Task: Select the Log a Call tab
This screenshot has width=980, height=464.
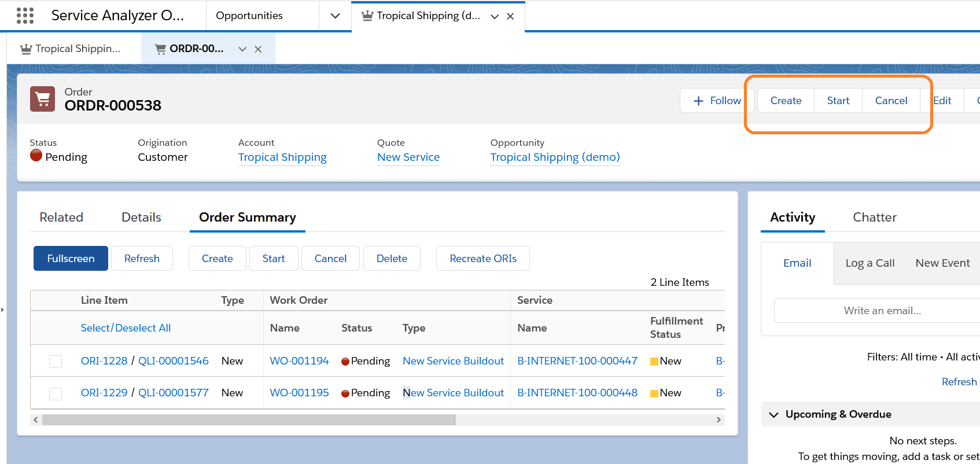Action: (870, 263)
